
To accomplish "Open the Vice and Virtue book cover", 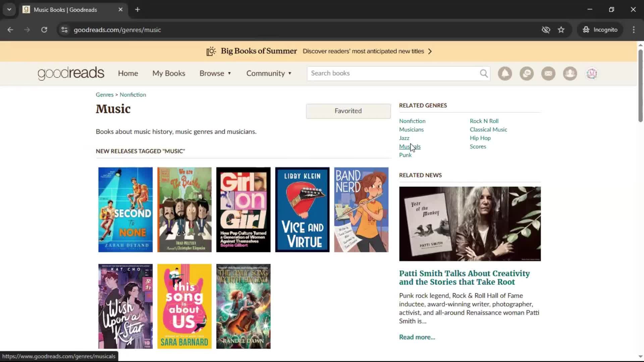I will [302, 210].
